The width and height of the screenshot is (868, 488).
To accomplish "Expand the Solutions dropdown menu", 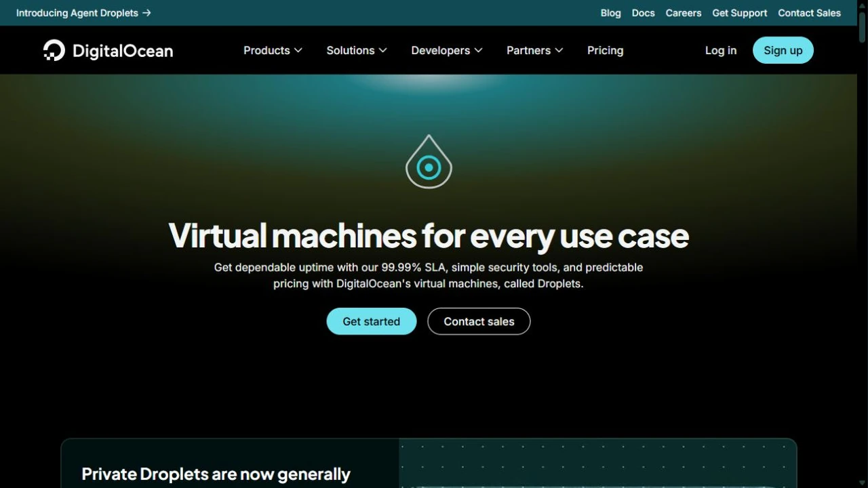I will click(357, 50).
